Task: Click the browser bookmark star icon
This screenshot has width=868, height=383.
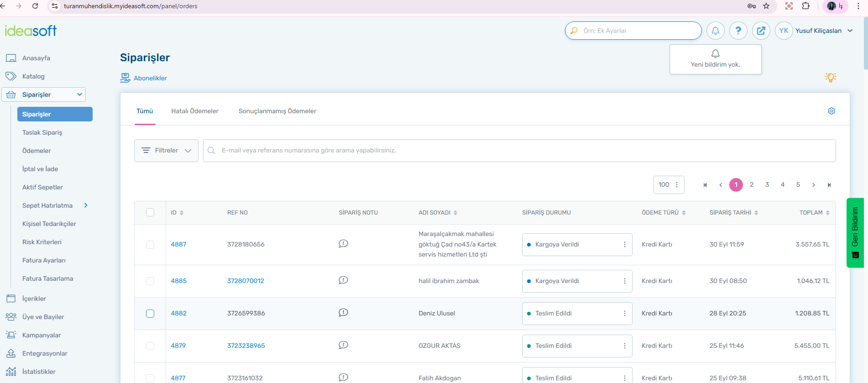Action: tap(766, 6)
